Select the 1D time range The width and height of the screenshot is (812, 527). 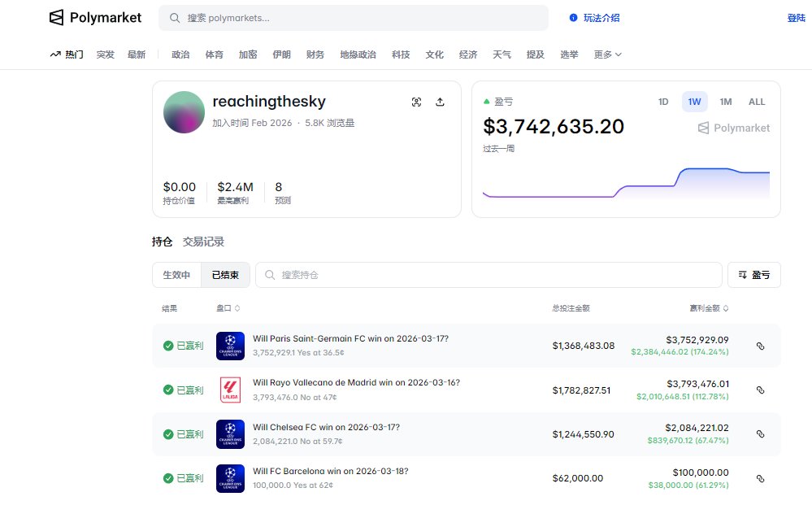tap(663, 102)
